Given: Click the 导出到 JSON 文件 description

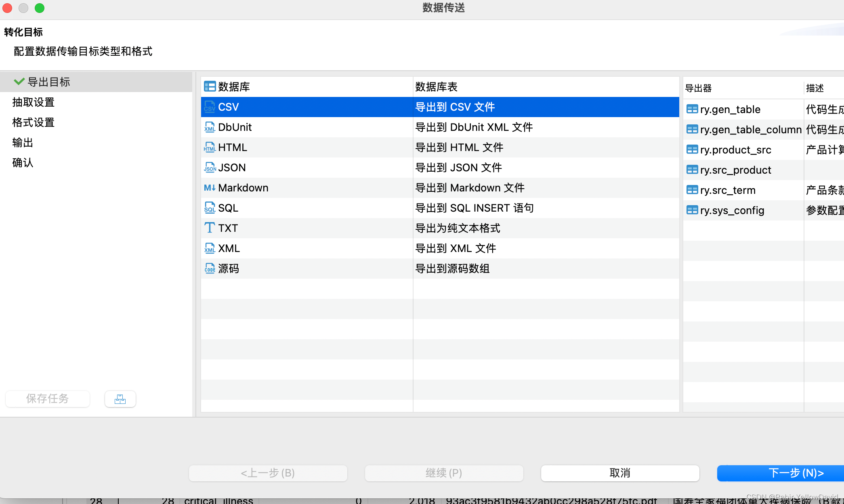Looking at the screenshot, I should point(459,168).
